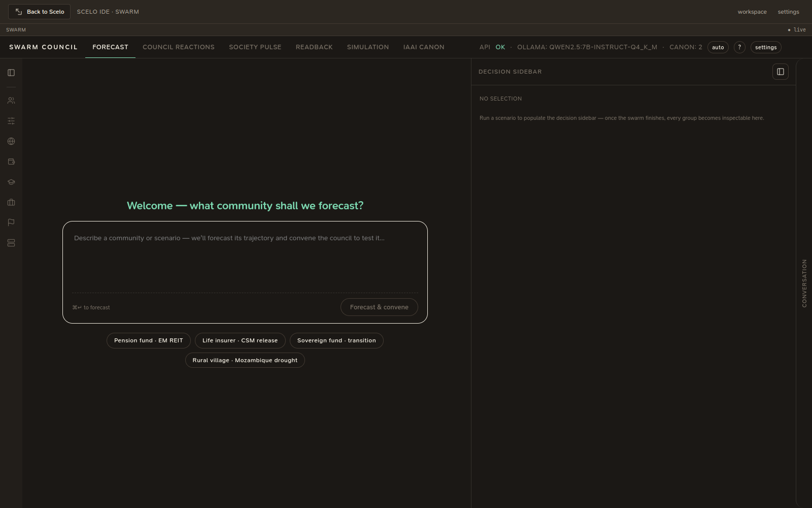
Task: Switch to the Simulation tab
Action: pyautogui.click(x=368, y=47)
